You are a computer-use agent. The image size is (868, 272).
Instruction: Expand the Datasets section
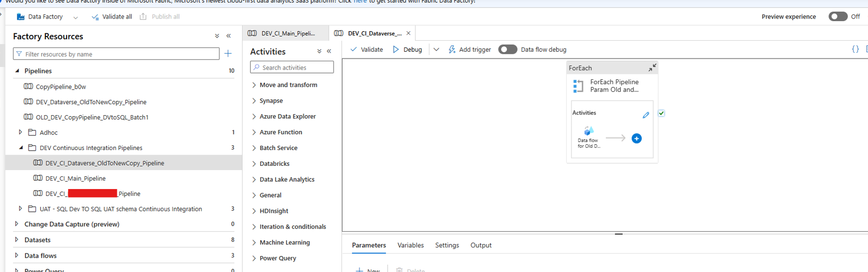[x=17, y=240]
